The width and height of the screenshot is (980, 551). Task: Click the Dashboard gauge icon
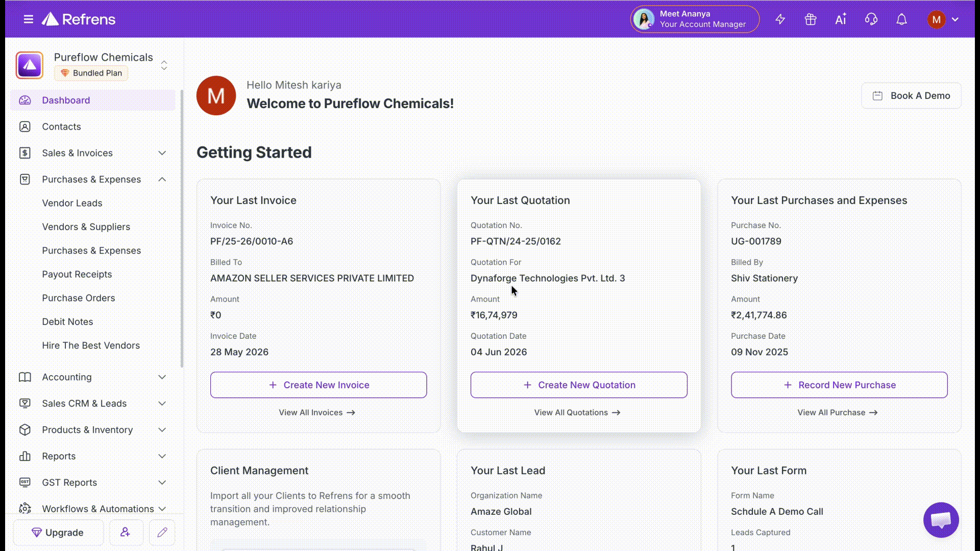[x=25, y=100]
